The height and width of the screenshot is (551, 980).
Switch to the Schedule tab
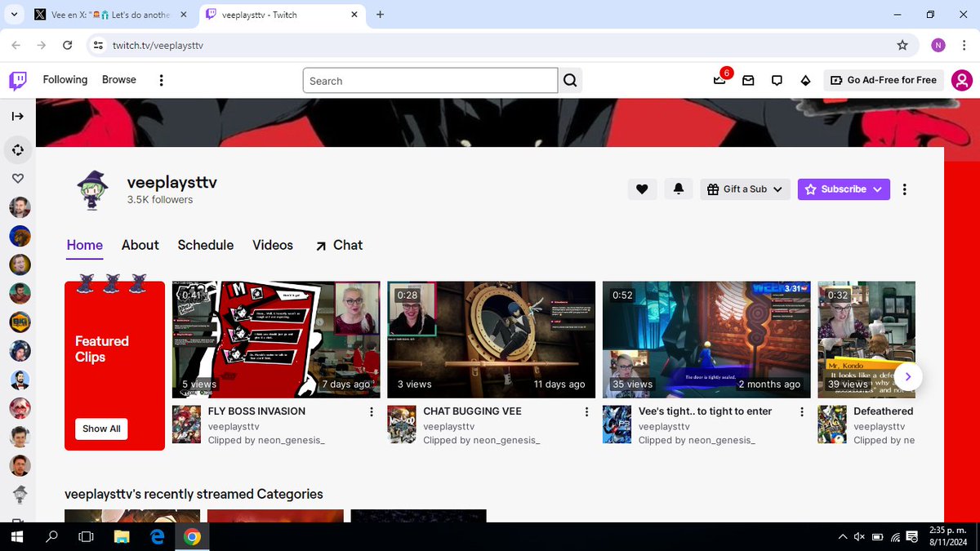[x=206, y=245]
